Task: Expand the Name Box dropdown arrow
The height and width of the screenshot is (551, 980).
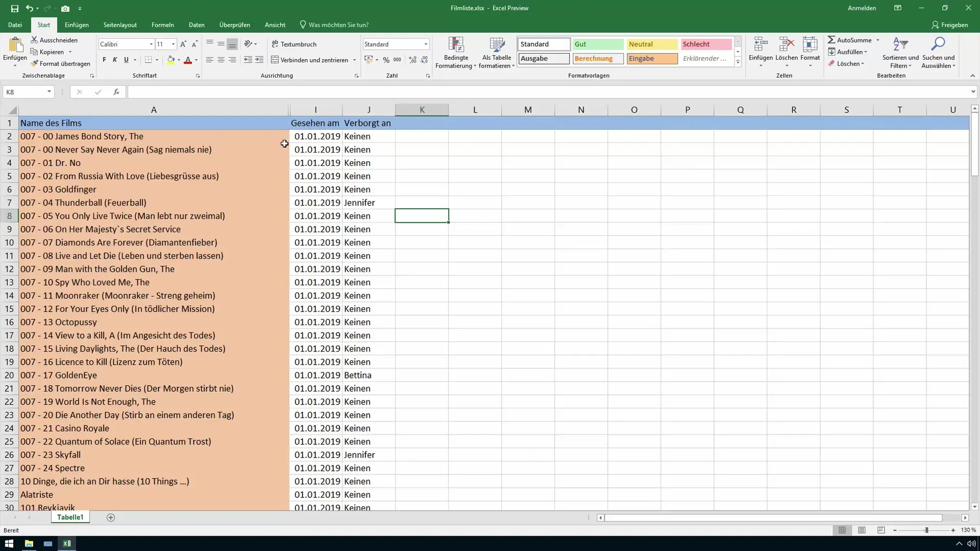Action: pyautogui.click(x=49, y=92)
